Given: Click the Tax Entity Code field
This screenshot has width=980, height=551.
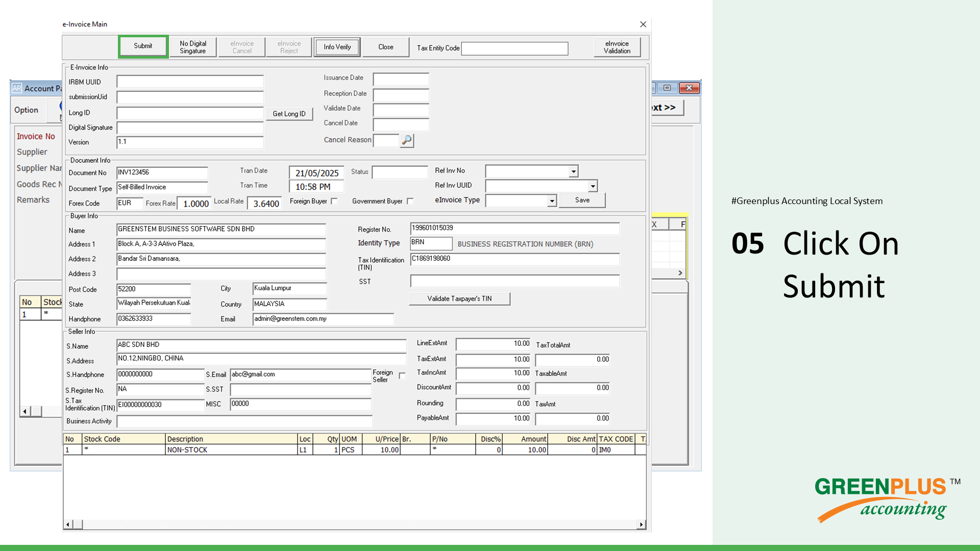Looking at the screenshot, I should (514, 48).
